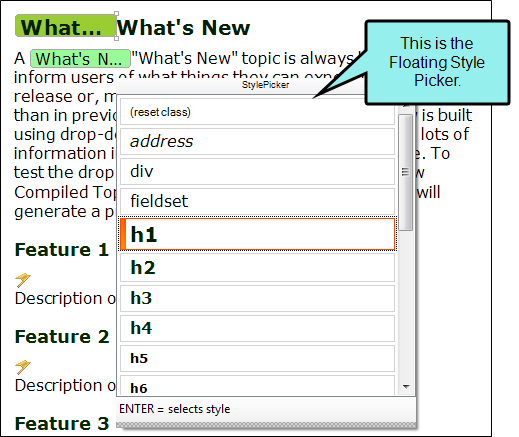Choose the (reset class) entry

[x=257, y=112]
